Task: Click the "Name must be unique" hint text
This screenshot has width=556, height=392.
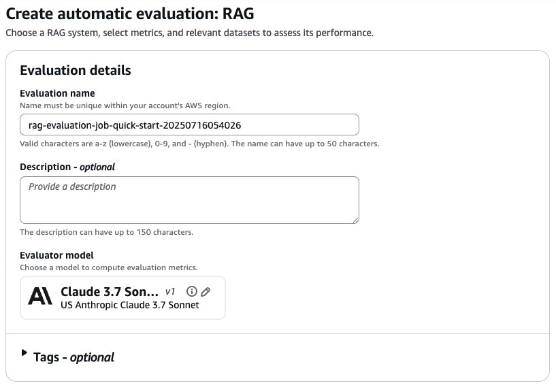Action: coord(125,105)
